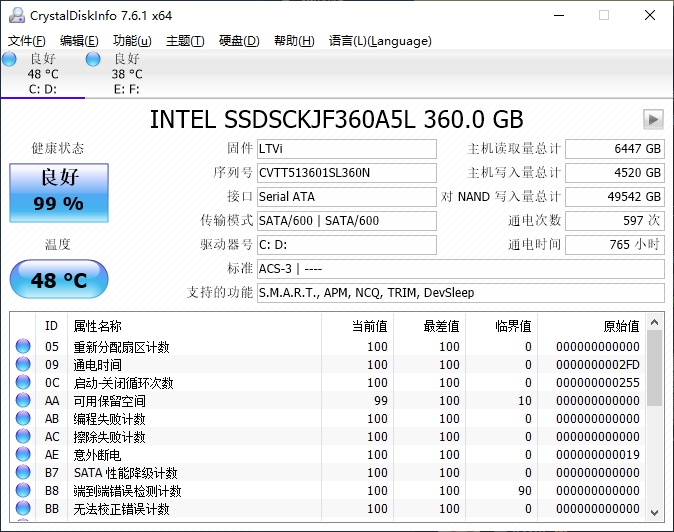
Task: Click the 48 °C temperature button
Action: (59, 279)
